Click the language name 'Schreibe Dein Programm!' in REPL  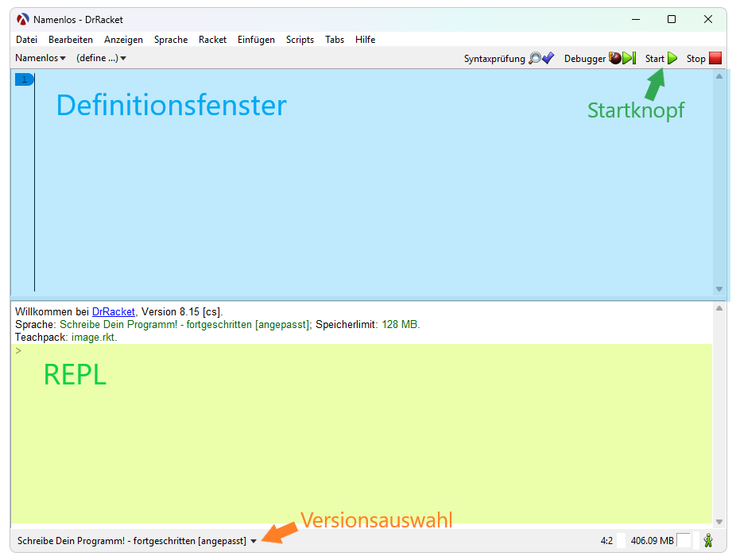point(118,325)
